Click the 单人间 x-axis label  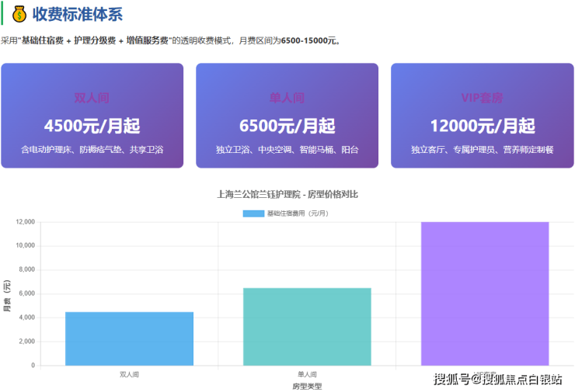click(307, 374)
